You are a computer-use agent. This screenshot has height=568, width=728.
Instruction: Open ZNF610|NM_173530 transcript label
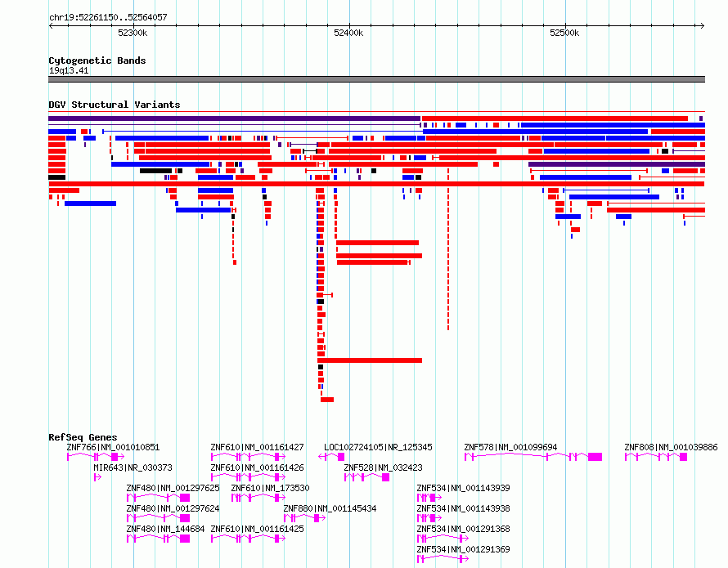tap(270, 488)
